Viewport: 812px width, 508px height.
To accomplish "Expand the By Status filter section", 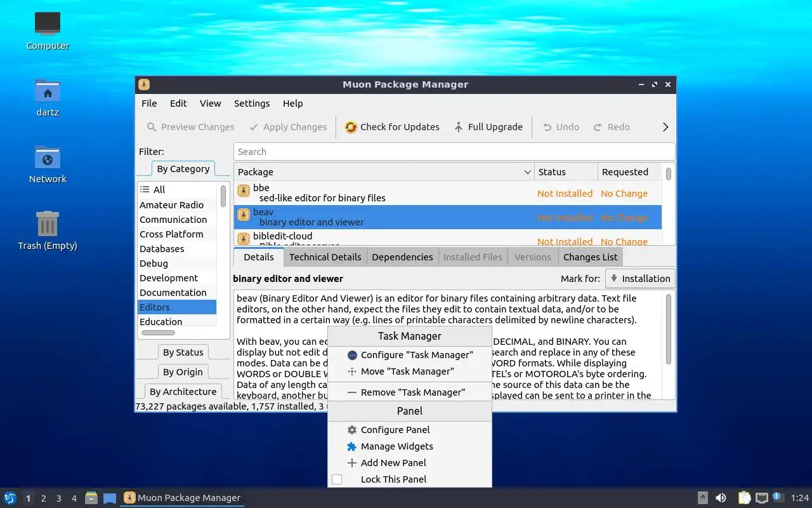I will 183,352.
